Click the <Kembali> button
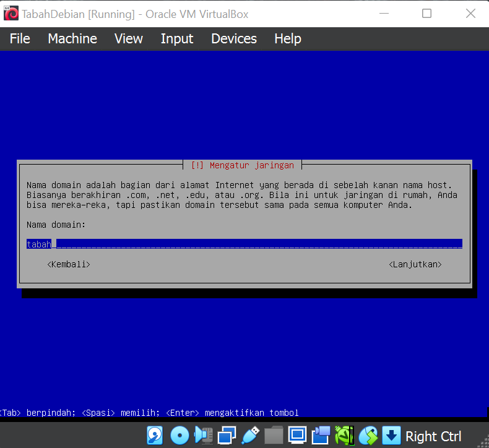The height and width of the screenshot is (448, 489). (x=69, y=264)
